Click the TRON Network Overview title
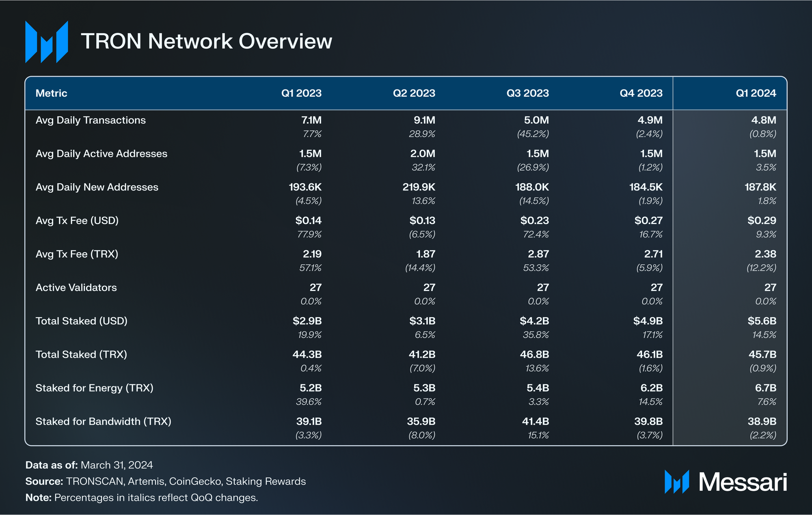Image resolution: width=812 pixels, height=515 pixels. coord(206,41)
